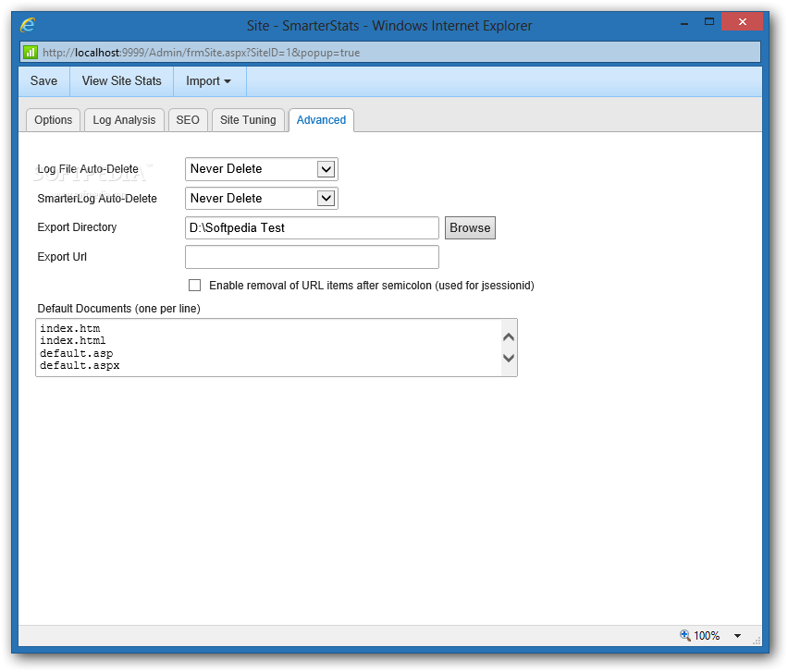Click the Export Directory input field
Screen dimensions: 788x672
[312, 228]
